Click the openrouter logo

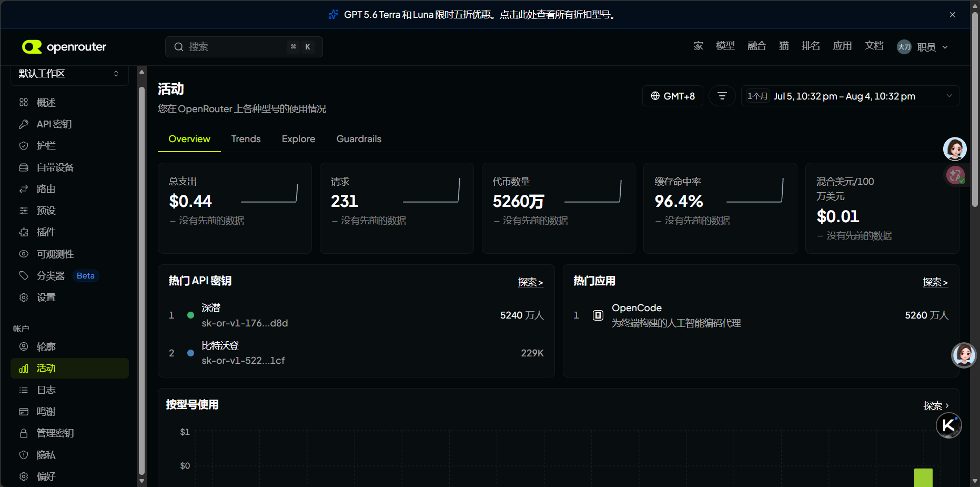click(x=64, y=47)
